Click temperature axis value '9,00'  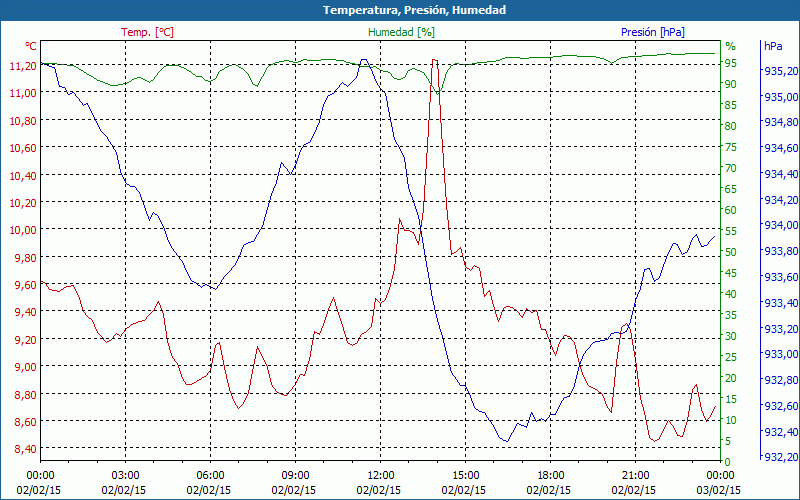point(26,367)
